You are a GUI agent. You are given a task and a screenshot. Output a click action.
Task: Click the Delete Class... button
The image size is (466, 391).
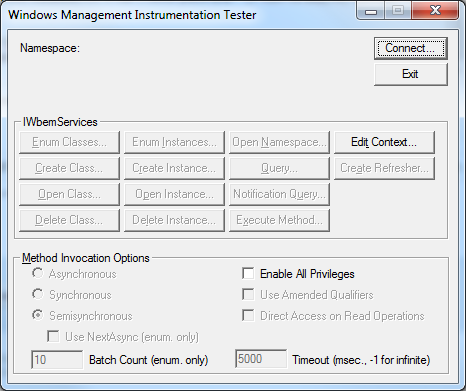(69, 220)
